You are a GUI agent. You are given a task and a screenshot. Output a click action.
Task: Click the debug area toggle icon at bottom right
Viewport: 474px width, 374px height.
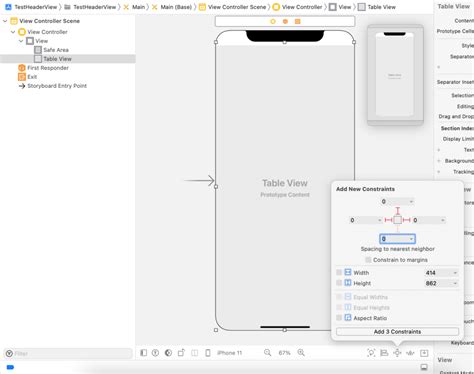tap(424, 367)
